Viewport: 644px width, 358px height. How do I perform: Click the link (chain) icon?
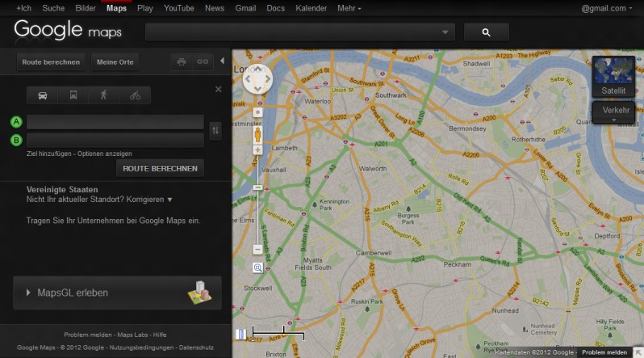(203, 61)
